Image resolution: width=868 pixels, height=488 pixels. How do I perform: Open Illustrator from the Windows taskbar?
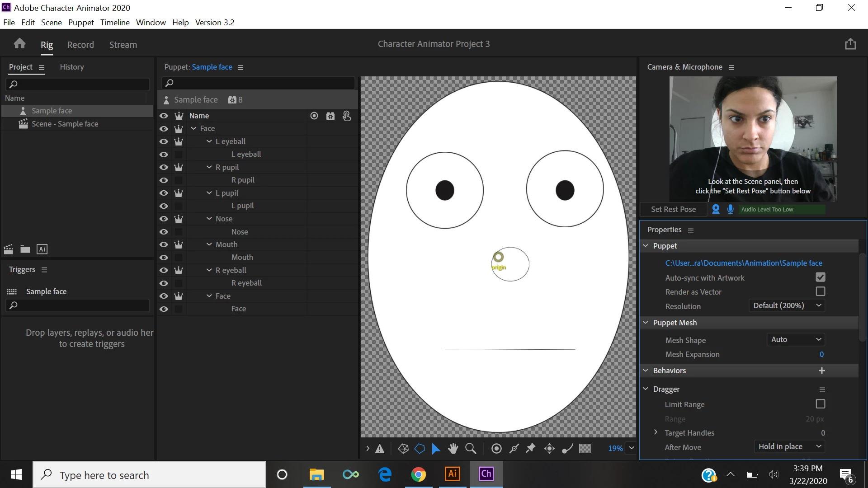[452, 474]
